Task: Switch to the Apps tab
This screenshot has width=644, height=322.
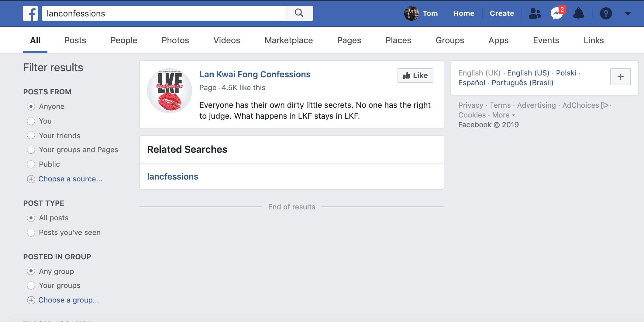Action: click(x=498, y=40)
